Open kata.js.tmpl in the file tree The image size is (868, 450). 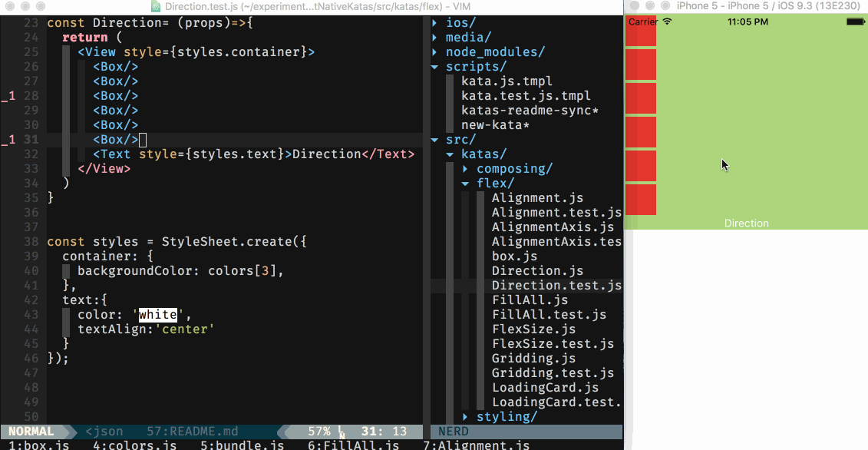point(507,81)
